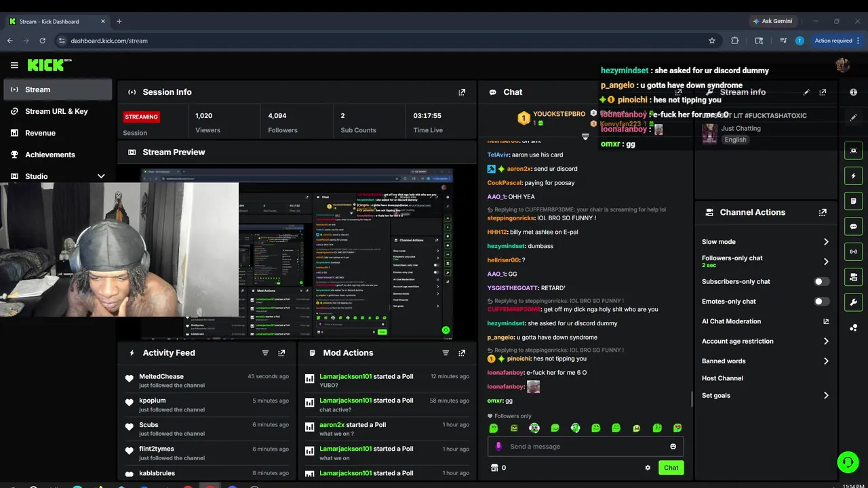Pop out the Stream info panel

point(823,92)
